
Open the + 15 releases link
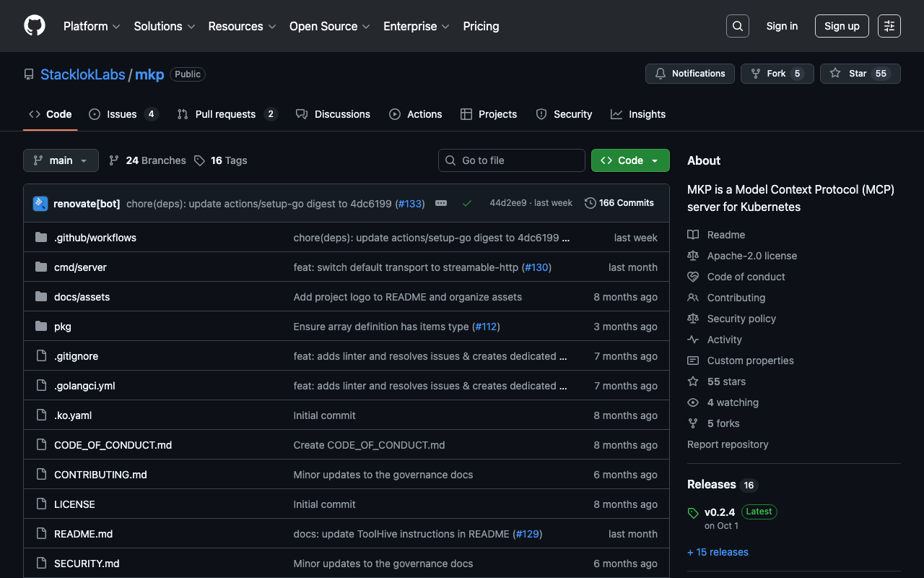(x=718, y=552)
